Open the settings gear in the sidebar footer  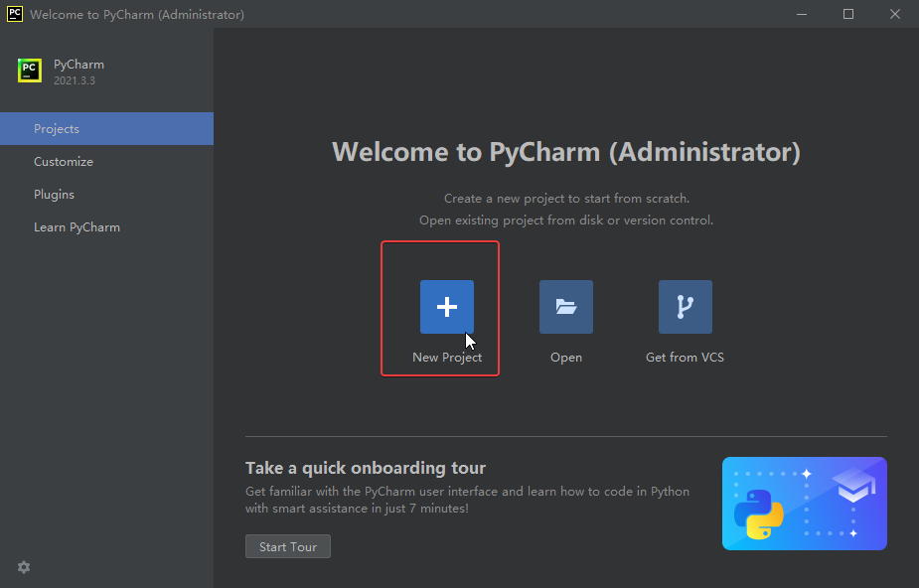(x=24, y=567)
